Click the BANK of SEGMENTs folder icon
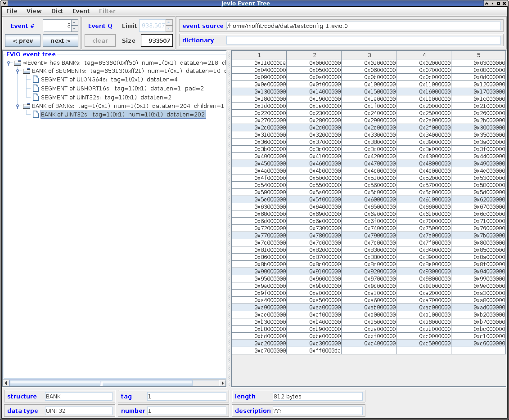The image size is (509, 420). coord(27,71)
